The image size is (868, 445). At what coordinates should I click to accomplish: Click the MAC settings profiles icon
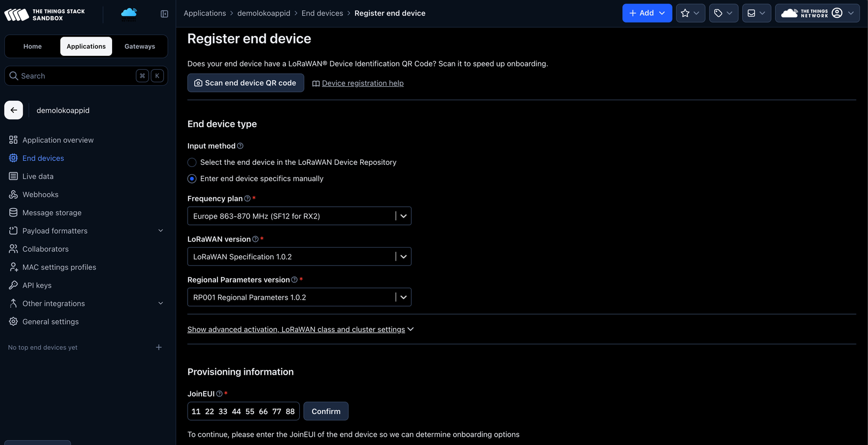tap(13, 267)
